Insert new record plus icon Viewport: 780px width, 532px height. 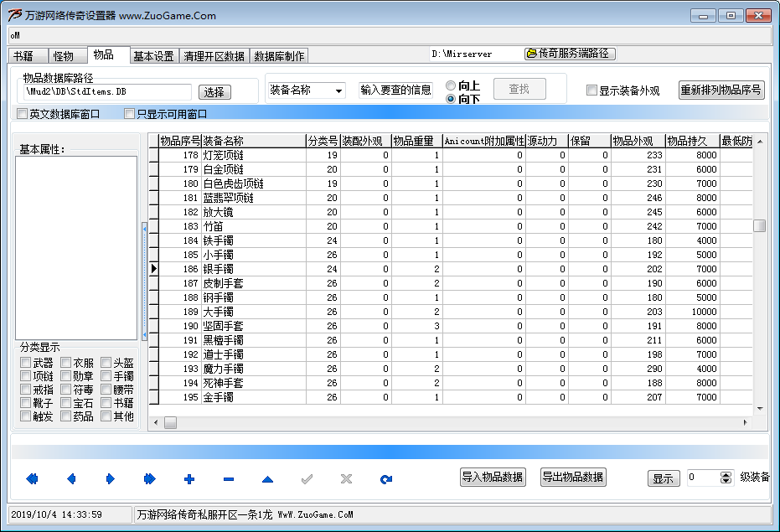coord(189,479)
